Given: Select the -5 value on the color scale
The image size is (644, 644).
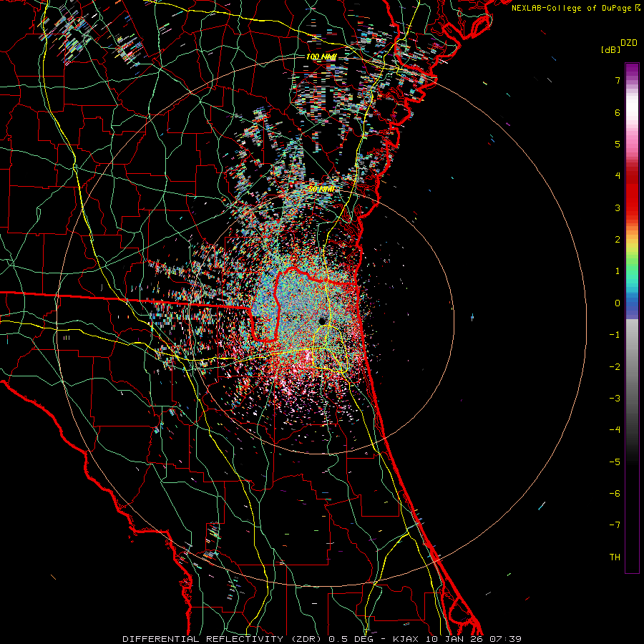Looking at the screenshot, I should point(615,462).
